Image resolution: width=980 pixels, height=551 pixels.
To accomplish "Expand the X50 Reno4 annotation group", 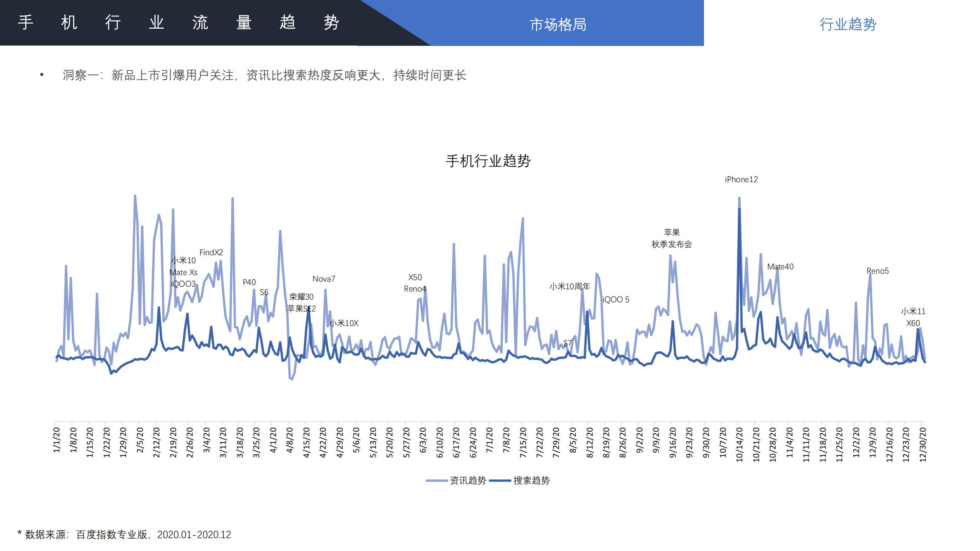I will click(415, 283).
